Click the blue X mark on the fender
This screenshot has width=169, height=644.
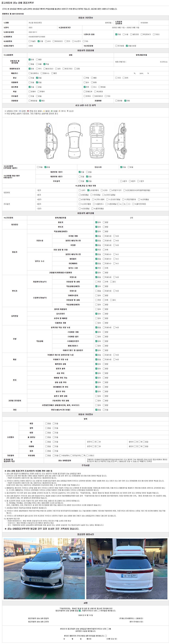pyautogui.click(x=49, y=126)
